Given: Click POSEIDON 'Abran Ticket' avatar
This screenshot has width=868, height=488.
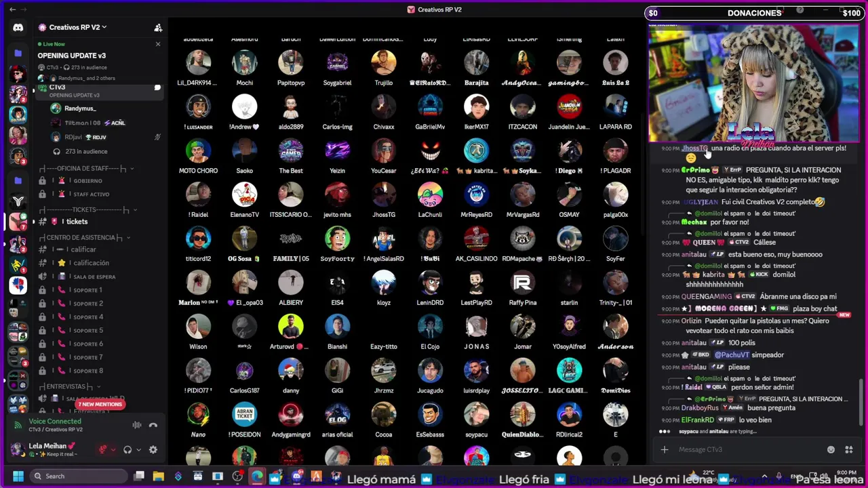Looking at the screenshot, I should click(x=244, y=415).
